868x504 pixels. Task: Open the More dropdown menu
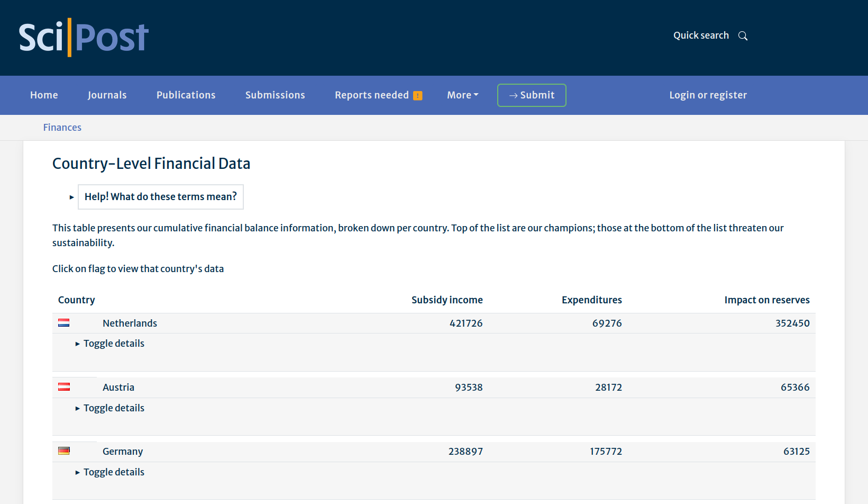[462, 95]
